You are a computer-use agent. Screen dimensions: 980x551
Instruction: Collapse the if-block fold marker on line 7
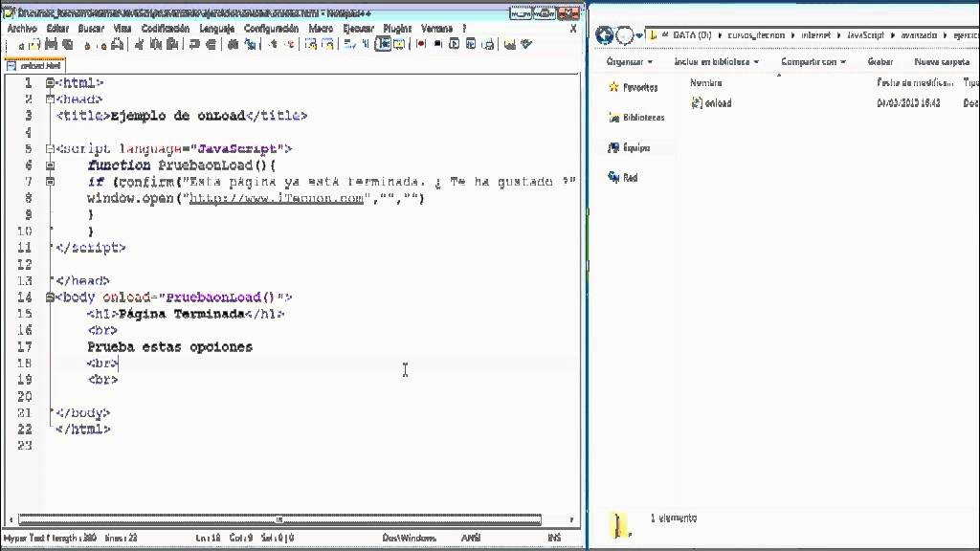tap(50, 182)
